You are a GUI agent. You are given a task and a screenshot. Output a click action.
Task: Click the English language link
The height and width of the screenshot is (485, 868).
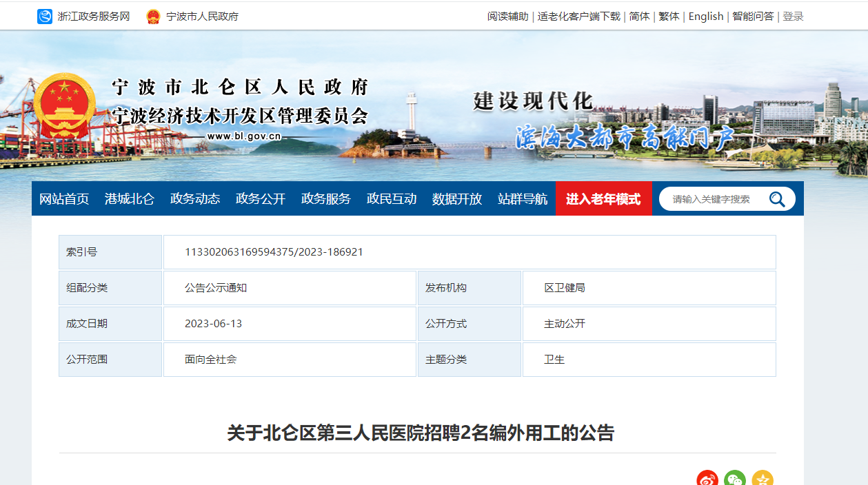(706, 17)
